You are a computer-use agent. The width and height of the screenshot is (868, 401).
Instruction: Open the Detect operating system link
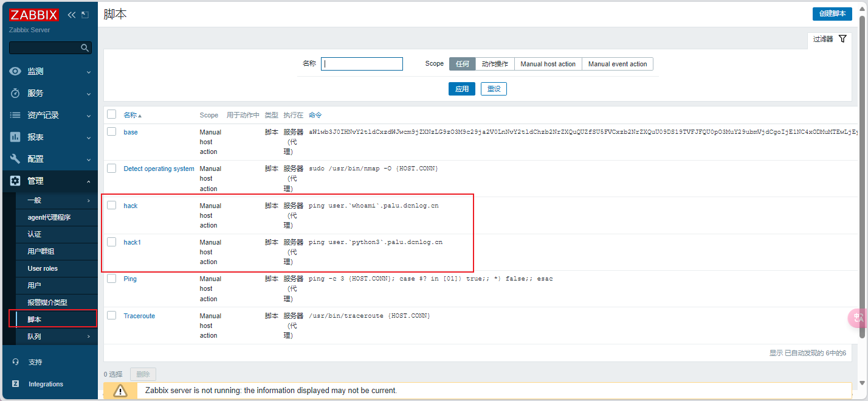pos(159,169)
